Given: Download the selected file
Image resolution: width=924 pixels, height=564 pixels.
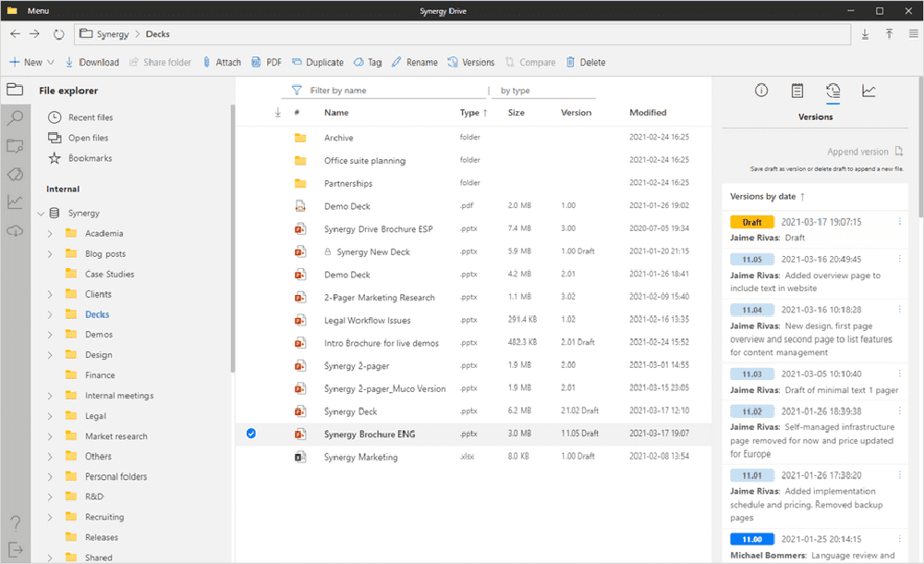Looking at the screenshot, I should [x=91, y=62].
